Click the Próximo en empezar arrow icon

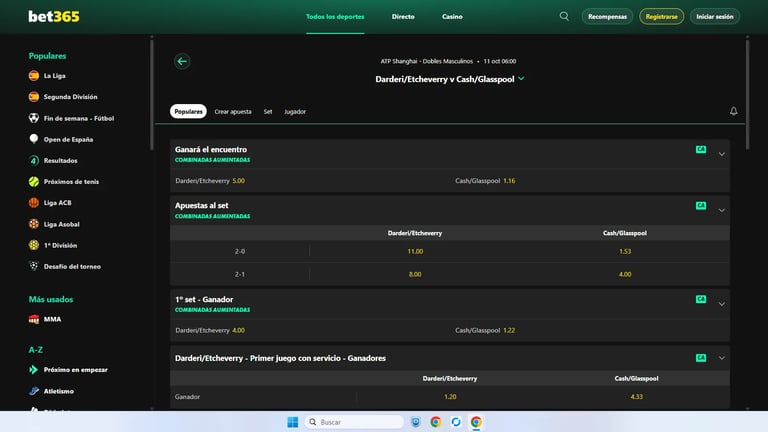[x=34, y=369]
